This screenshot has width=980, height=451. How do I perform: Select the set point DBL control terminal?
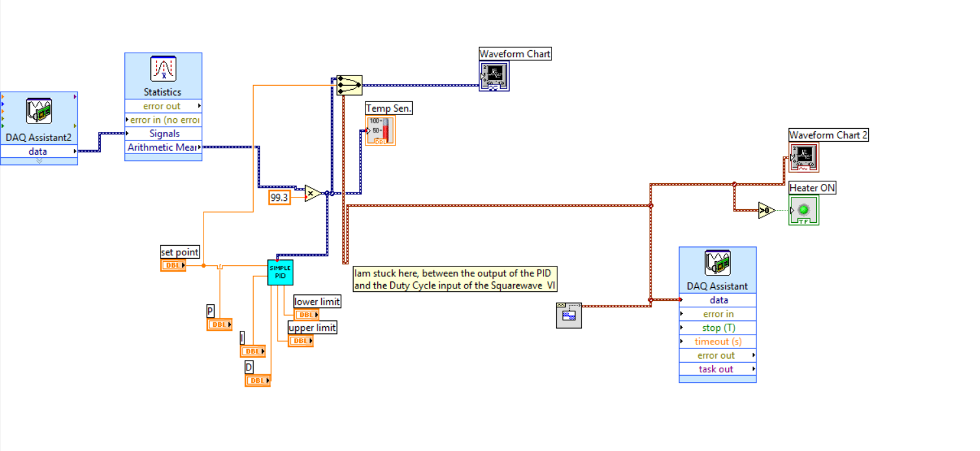click(x=173, y=265)
